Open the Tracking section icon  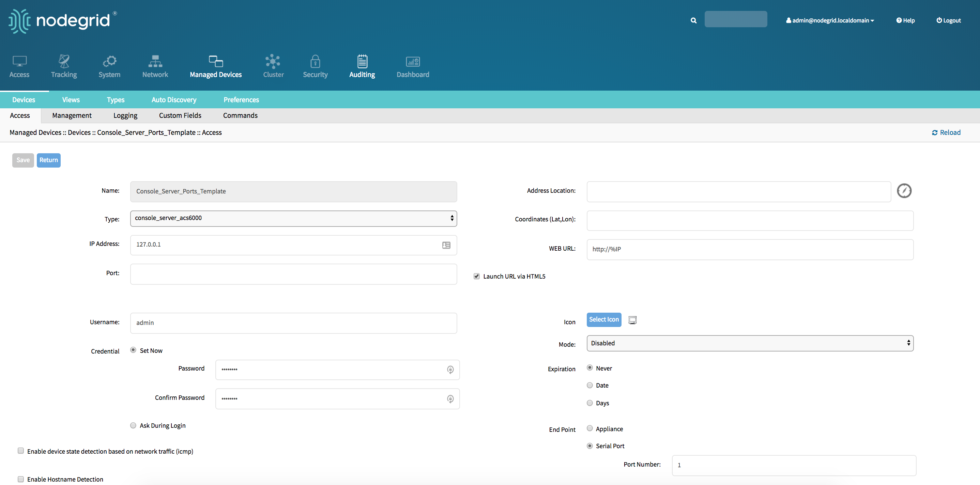click(64, 61)
